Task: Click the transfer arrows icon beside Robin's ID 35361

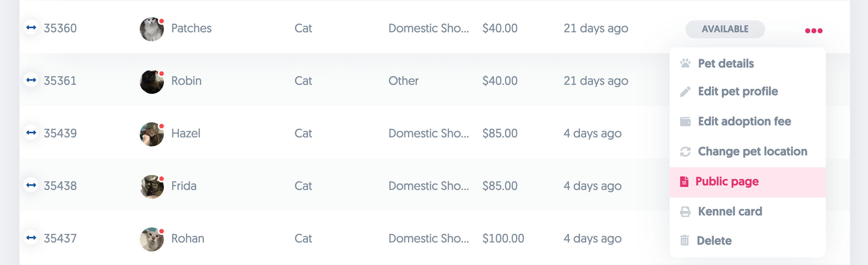Action: 31,80
